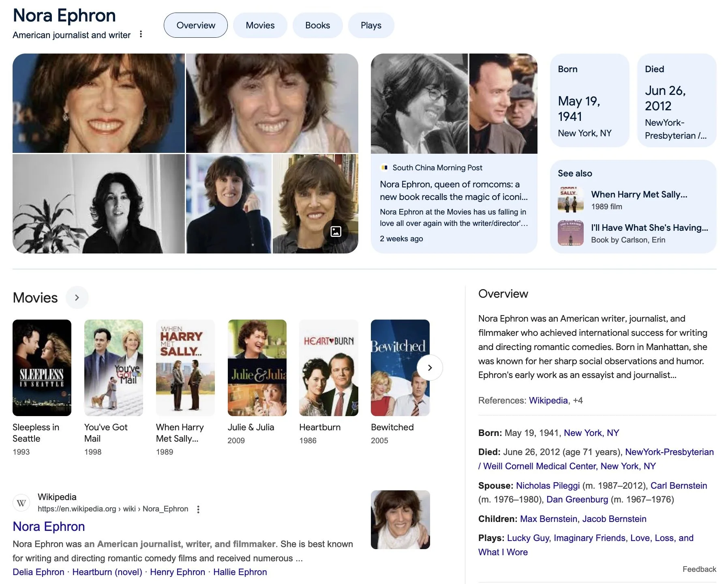Open Hallie Ephron sitelink
The image size is (728, 584).
[240, 572]
